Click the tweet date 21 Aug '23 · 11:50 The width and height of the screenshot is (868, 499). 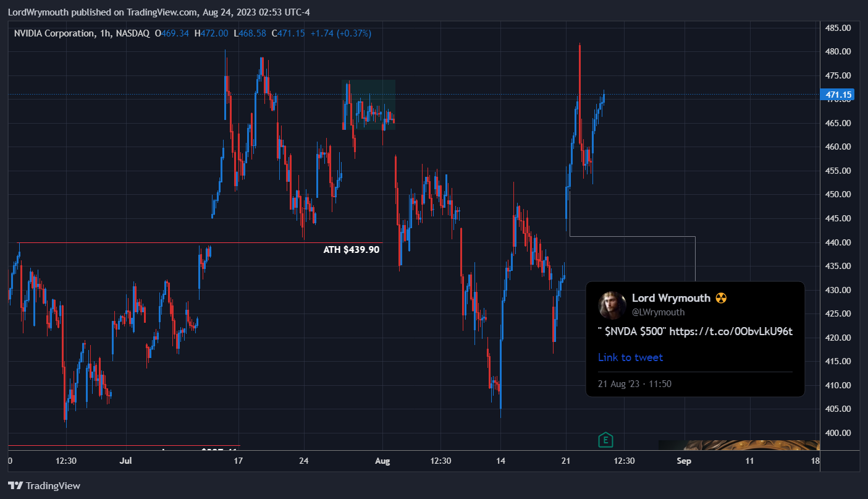tap(634, 384)
